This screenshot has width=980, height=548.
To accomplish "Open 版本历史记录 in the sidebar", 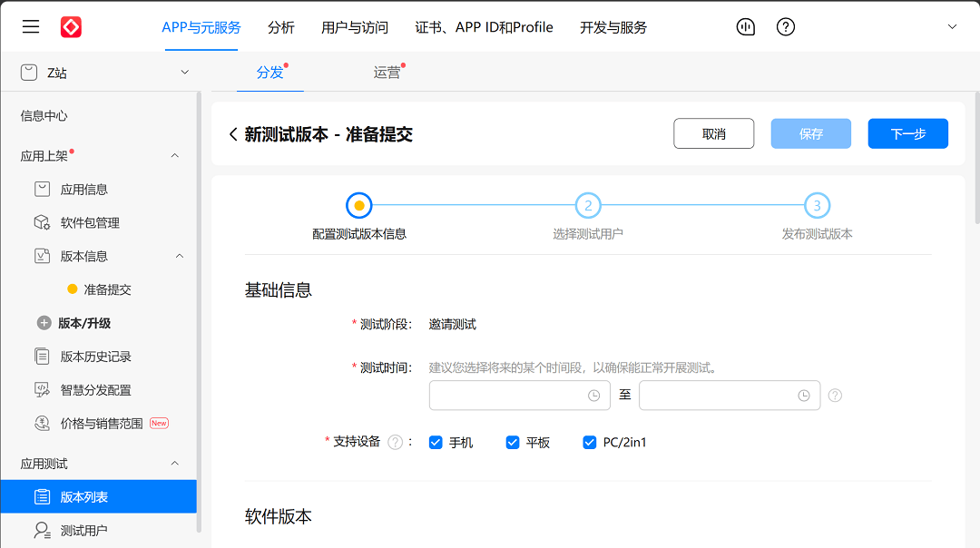I will pyautogui.click(x=95, y=357).
